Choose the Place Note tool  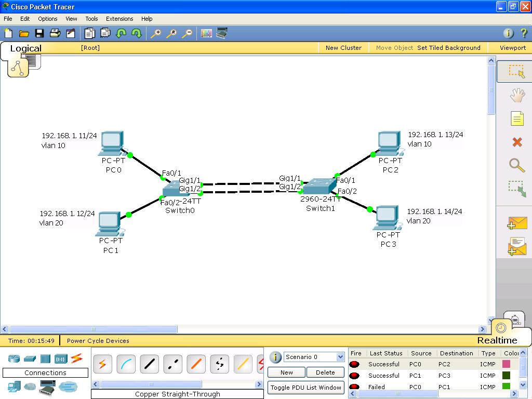[517, 118]
